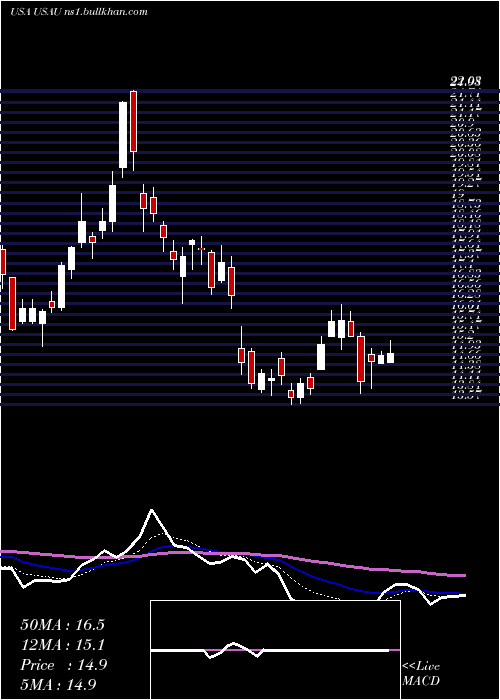Click the MACD inset panel box
Viewport: 500px width, 700px height.
coord(275,650)
